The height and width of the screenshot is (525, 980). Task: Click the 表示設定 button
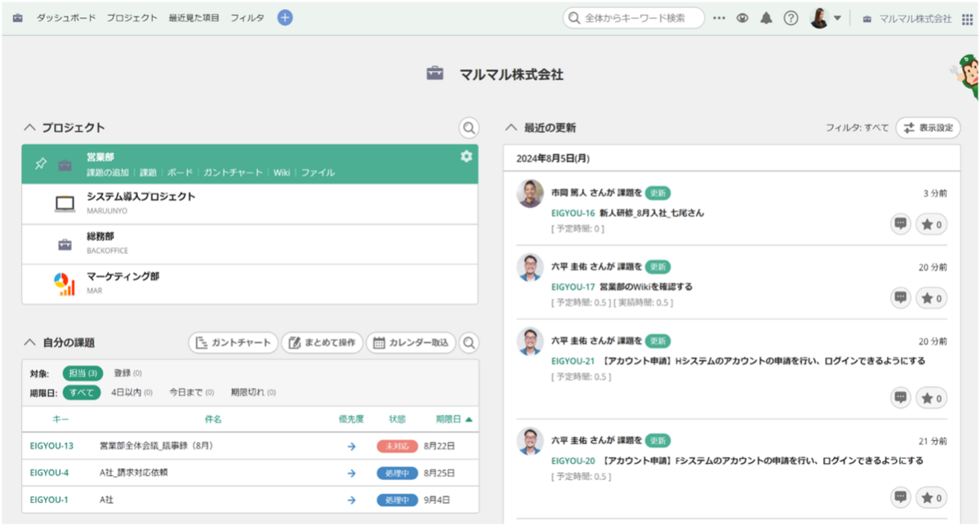click(x=929, y=127)
